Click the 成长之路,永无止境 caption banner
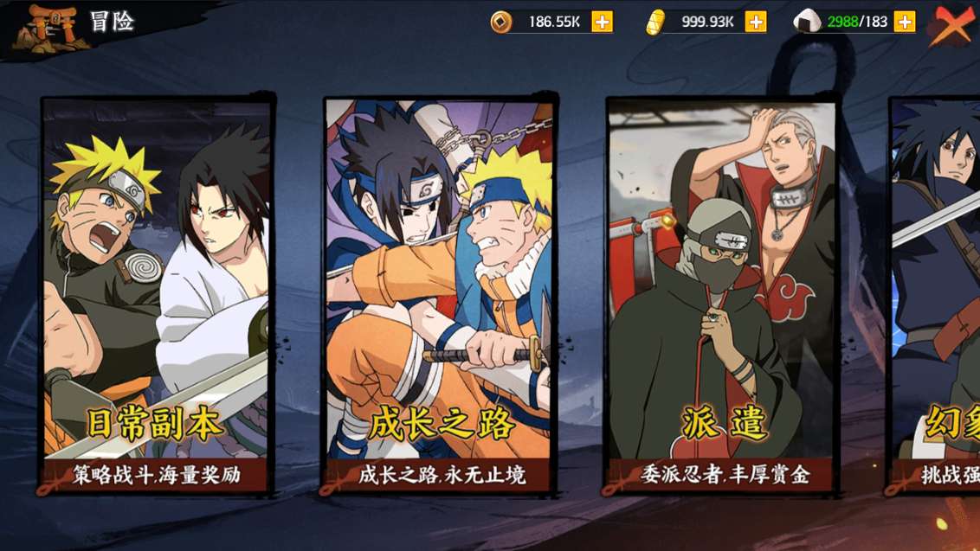This screenshot has width=980, height=551. [442, 476]
